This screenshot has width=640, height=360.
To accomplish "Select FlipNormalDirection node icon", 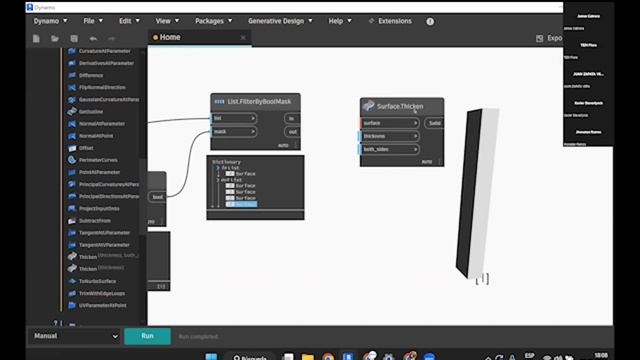I will coord(72,87).
